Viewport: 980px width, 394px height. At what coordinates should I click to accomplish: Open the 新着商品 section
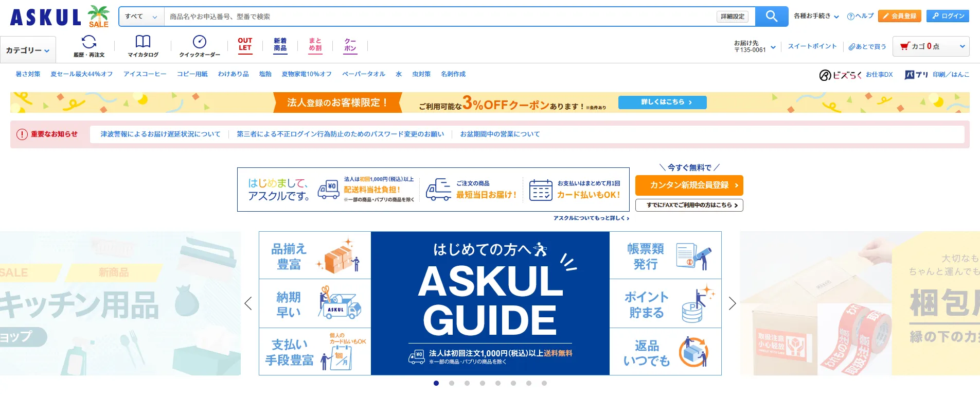coord(280,45)
